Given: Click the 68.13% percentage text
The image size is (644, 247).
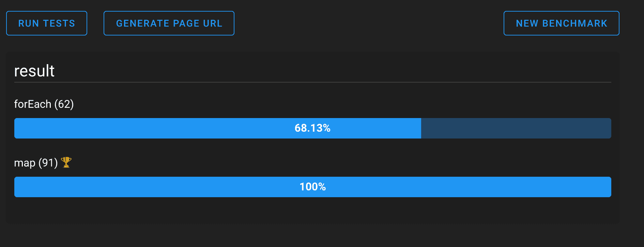Looking at the screenshot, I should click(x=312, y=128).
